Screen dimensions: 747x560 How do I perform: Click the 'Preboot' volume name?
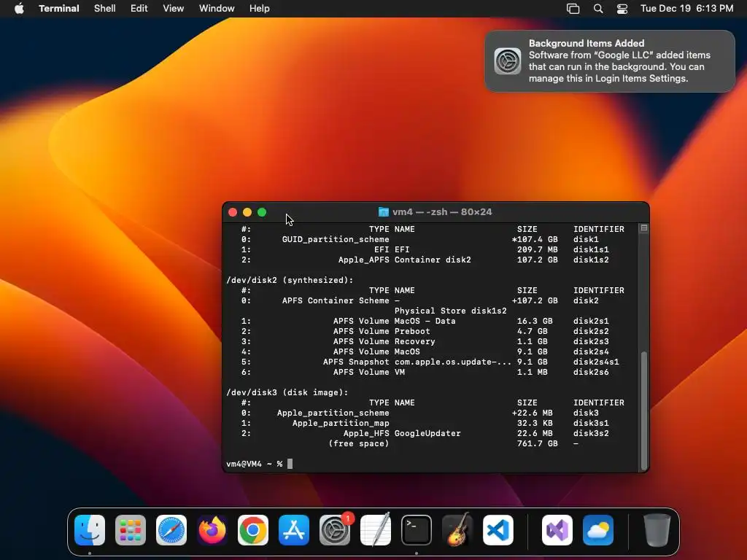(x=412, y=331)
